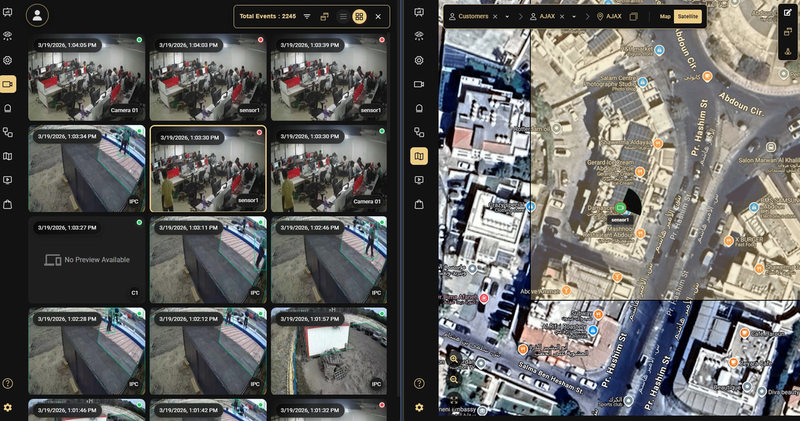Switch events to list view
Viewport: 800px width, 421px height.
click(343, 16)
